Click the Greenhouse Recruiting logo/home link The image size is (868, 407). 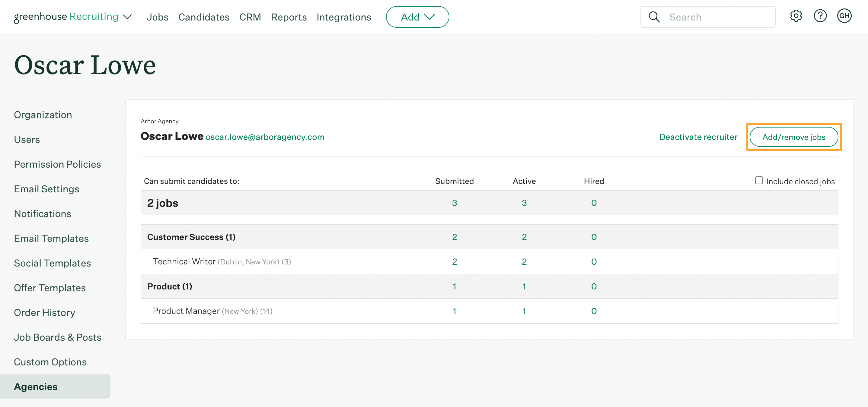[66, 17]
